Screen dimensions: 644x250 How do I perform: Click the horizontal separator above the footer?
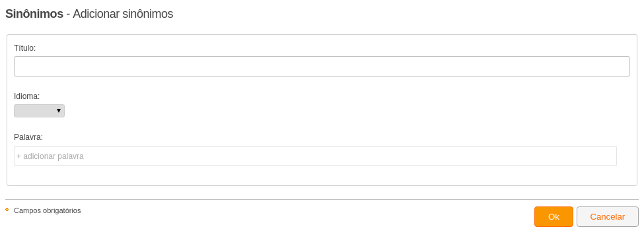pos(322,200)
